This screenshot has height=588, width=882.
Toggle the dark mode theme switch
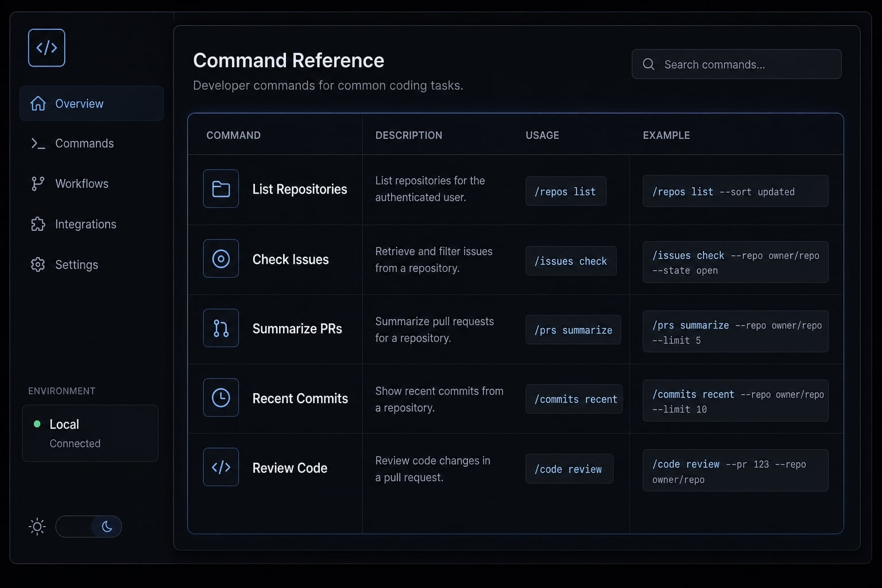click(x=88, y=527)
